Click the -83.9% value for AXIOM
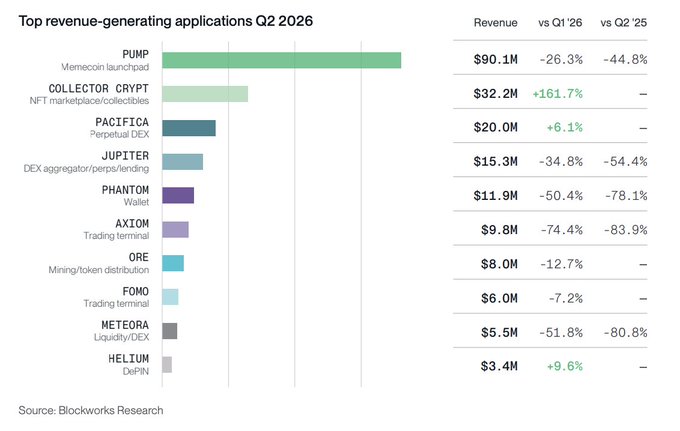Image resolution: width=680 pixels, height=431 pixels. pos(625,230)
